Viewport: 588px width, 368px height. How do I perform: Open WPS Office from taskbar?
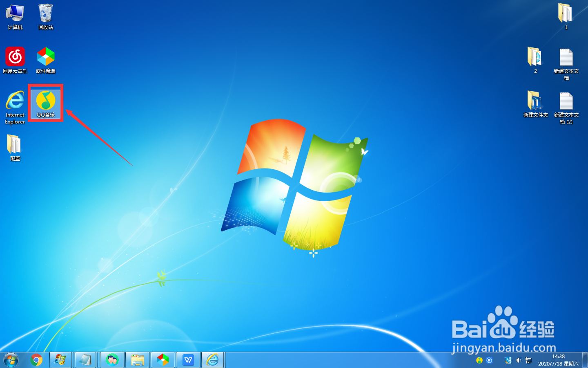188,360
